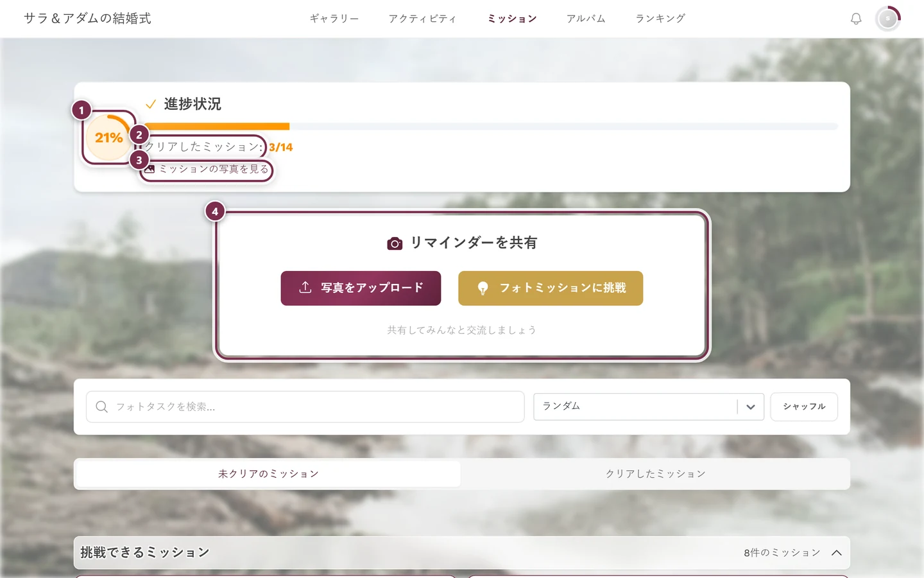Click the search magnifier icon
Viewport: 924px width, 578px height.
(101, 407)
